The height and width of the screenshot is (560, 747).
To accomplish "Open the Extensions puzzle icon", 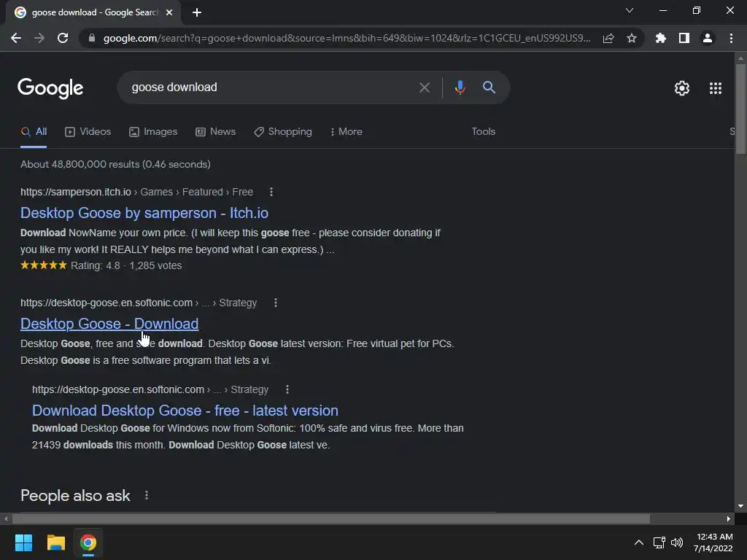I will click(661, 38).
